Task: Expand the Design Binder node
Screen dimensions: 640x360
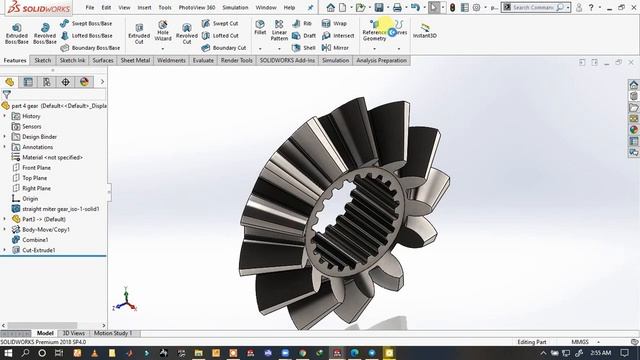Action: tap(5, 137)
